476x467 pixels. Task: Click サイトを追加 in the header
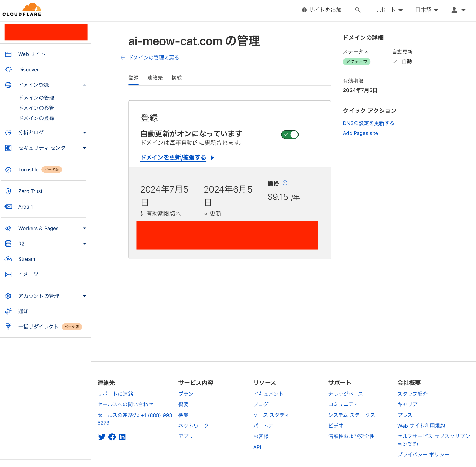[x=325, y=10]
